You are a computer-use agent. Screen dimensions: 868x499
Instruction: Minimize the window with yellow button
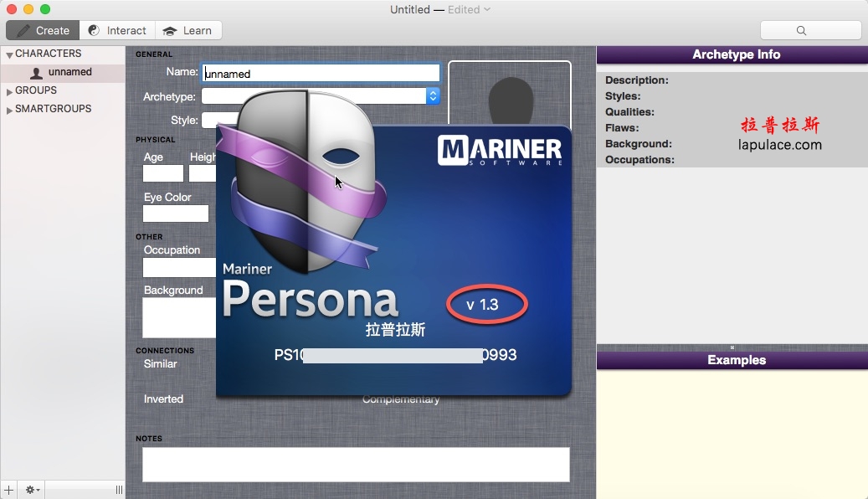coord(28,9)
